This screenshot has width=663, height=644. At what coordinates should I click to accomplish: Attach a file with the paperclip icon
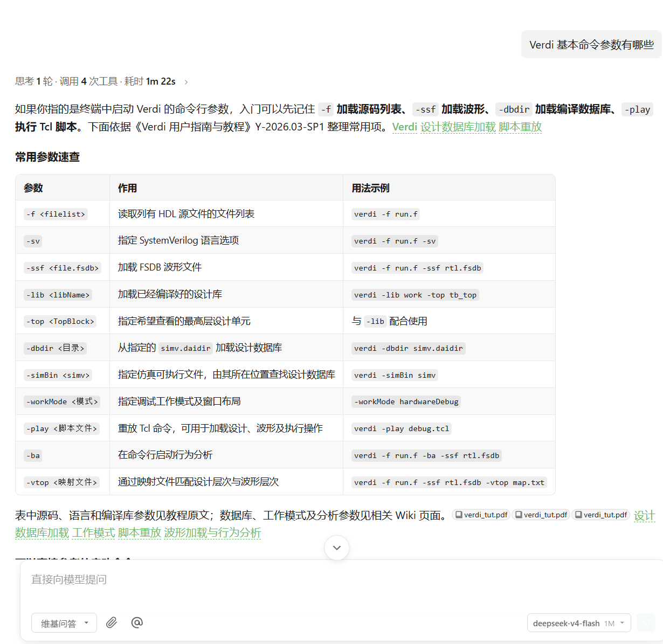(112, 622)
